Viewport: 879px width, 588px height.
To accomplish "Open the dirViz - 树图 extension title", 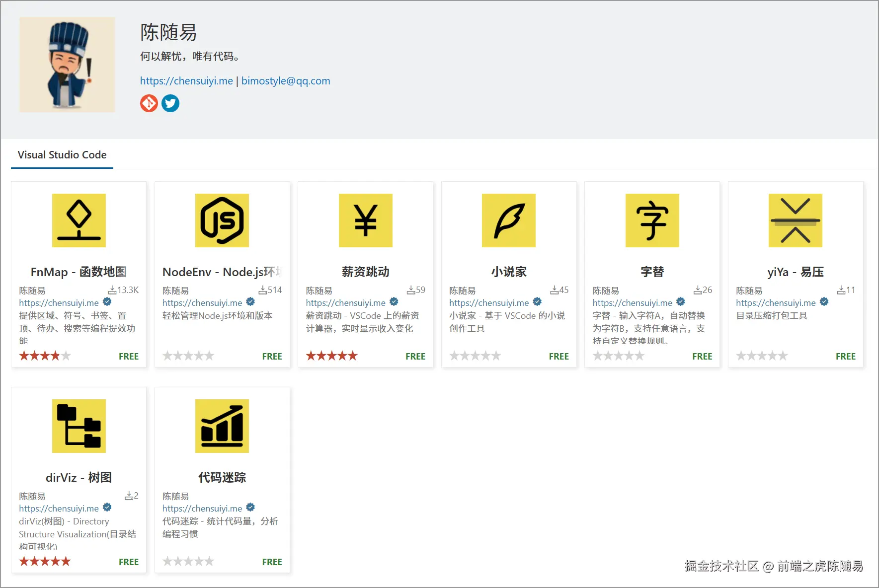I will [x=79, y=478].
